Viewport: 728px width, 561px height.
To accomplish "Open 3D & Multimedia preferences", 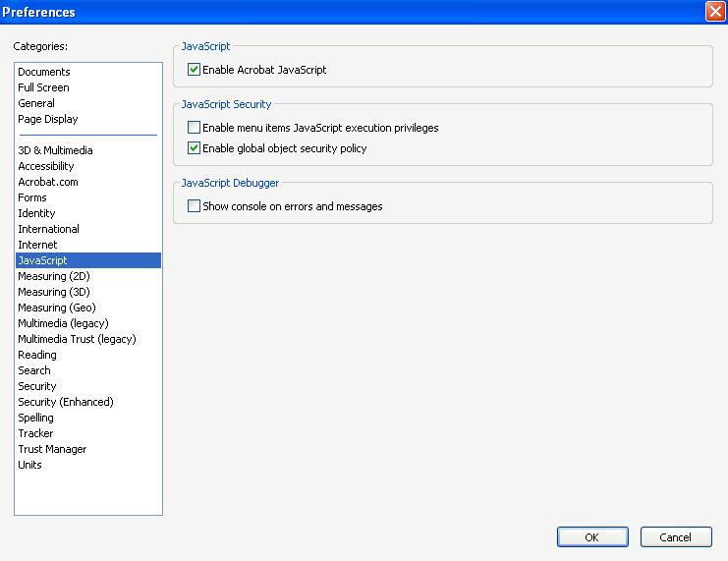I will [x=55, y=150].
